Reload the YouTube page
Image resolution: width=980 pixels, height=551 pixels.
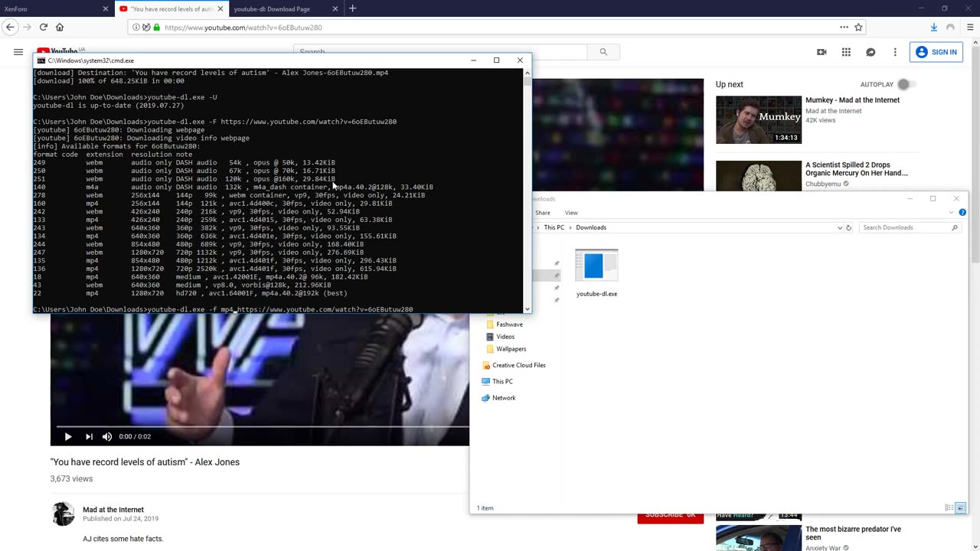[x=44, y=27]
